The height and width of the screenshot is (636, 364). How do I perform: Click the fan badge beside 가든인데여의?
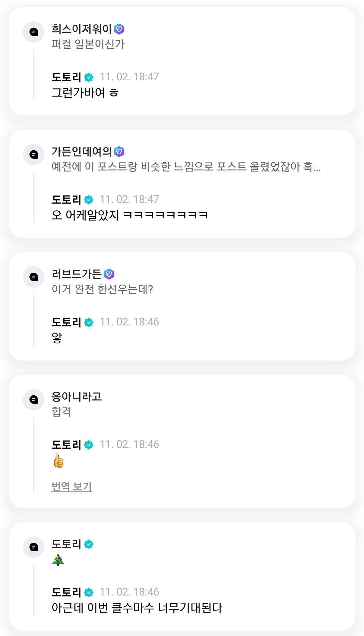119,152
